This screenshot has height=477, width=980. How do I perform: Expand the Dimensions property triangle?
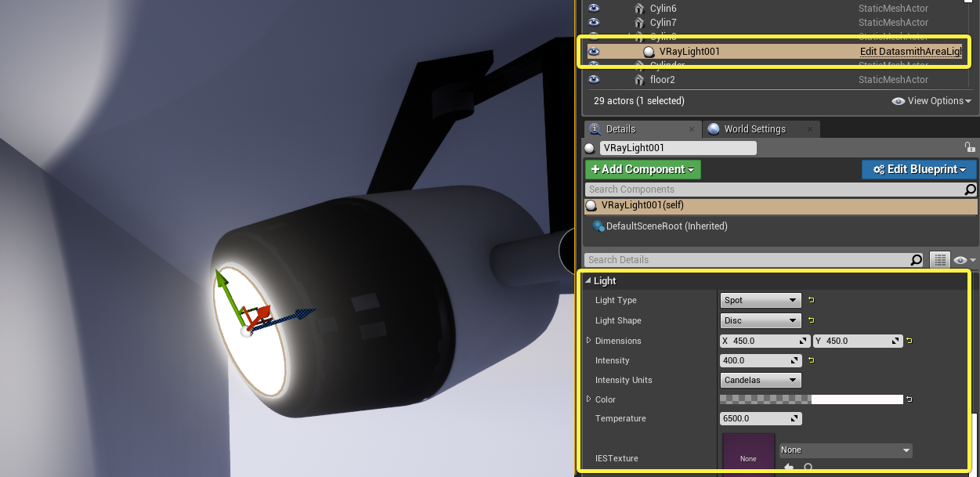[589, 341]
